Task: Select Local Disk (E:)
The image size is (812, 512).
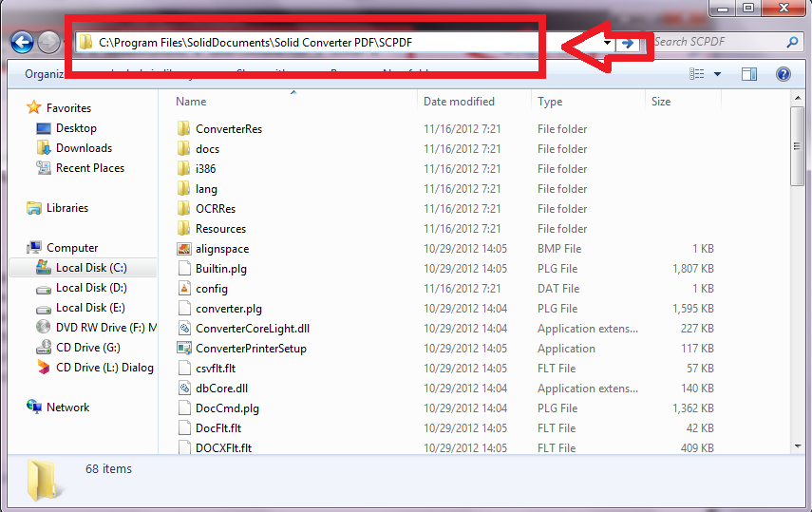Action: coord(90,308)
